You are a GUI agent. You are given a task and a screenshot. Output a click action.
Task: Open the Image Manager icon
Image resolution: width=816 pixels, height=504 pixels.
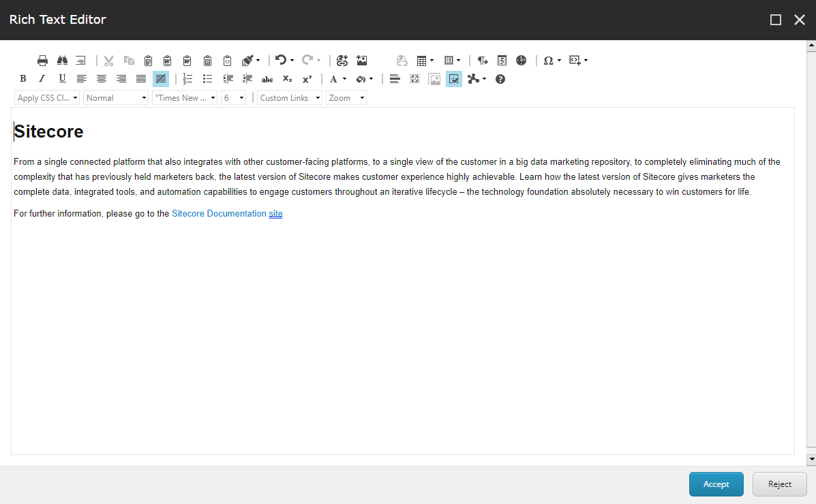click(361, 60)
